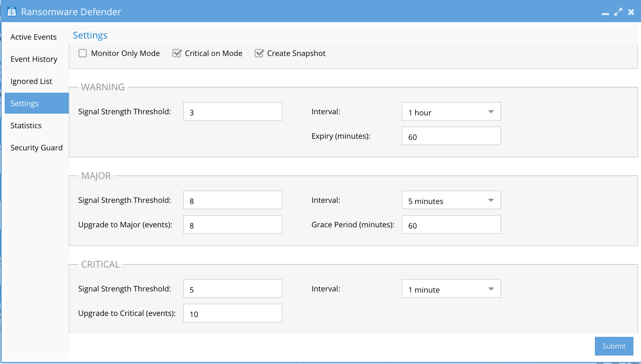Viewport: 641px width, 364px height.
Task: Click the MAJOR section label
Action: click(96, 176)
